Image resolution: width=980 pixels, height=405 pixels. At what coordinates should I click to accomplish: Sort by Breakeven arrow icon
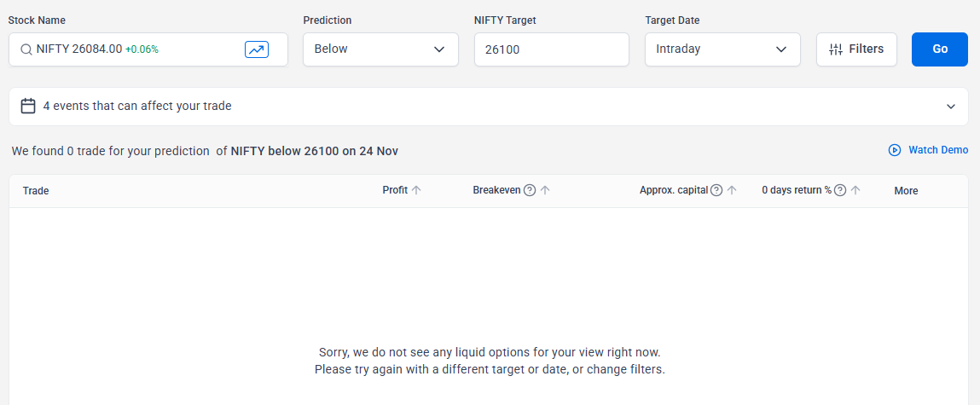(x=545, y=190)
